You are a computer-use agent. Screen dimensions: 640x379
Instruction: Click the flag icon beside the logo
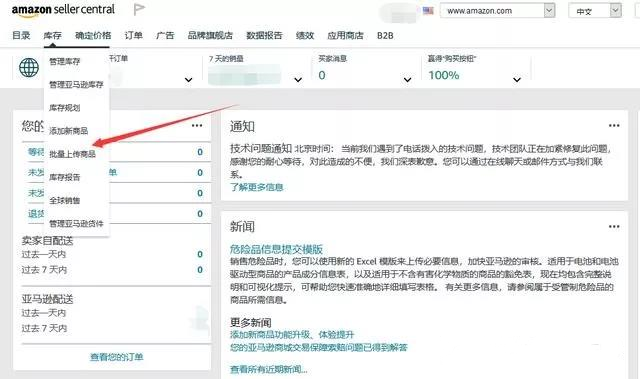tap(139, 9)
